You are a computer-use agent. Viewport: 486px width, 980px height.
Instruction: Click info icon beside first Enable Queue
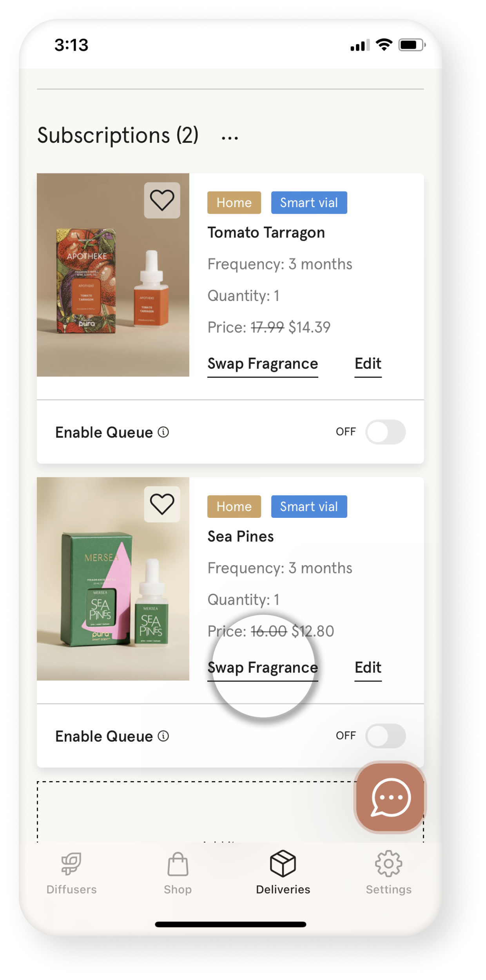tap(163, 432)
